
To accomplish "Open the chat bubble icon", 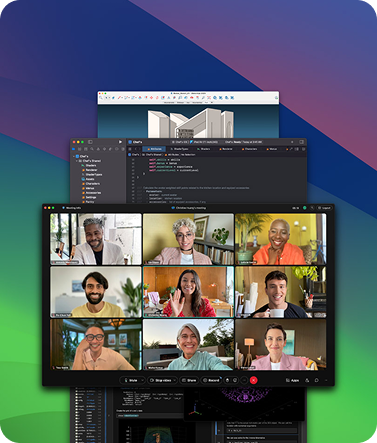I will tap(317, 380).
